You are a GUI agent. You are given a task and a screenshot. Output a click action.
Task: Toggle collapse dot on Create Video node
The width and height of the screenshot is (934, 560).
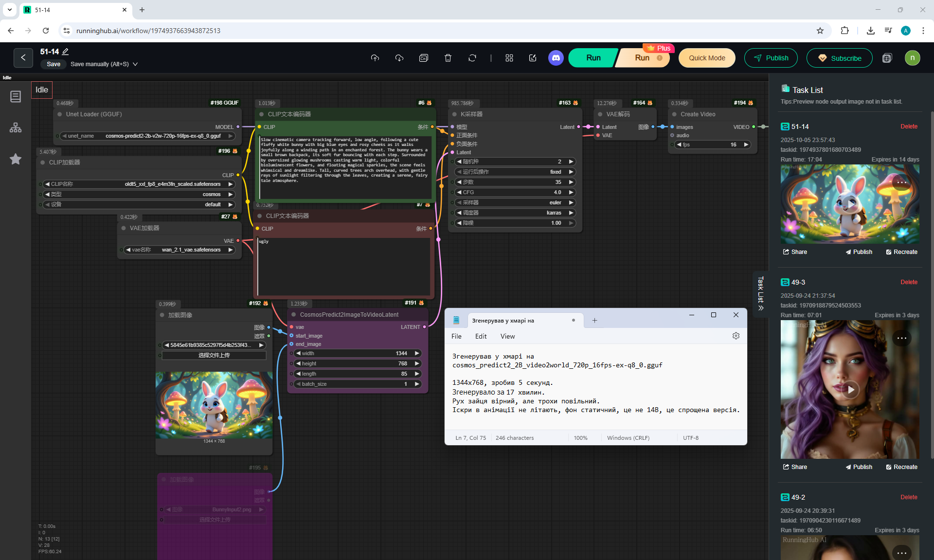click(x=674, y=114)
